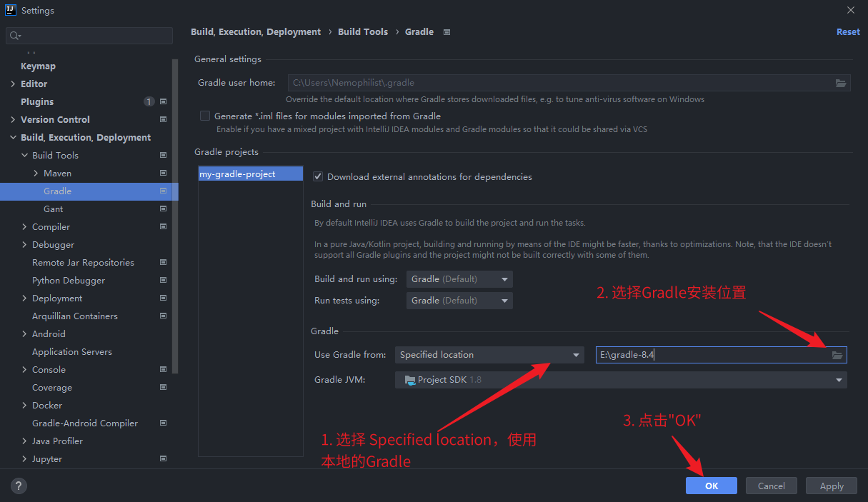Click project-level icon beside Gradle breadcrumb

point(447,32)
